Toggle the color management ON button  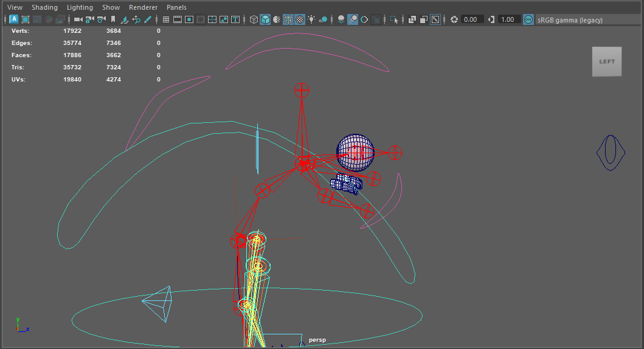tap(528, 19)
